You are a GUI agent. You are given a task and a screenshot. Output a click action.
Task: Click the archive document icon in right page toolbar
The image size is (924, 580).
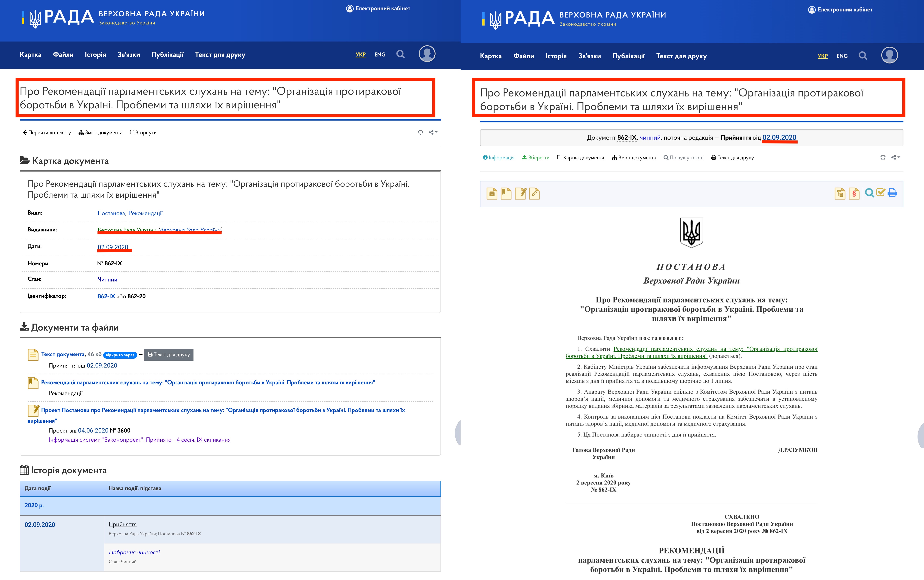[492, 194]
